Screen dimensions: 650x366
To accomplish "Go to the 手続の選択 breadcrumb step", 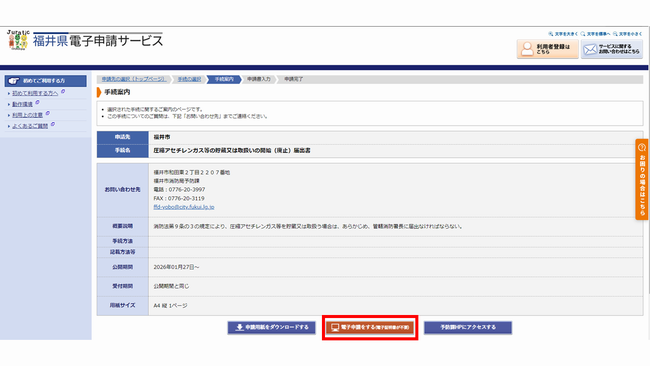I will point(189,79).
